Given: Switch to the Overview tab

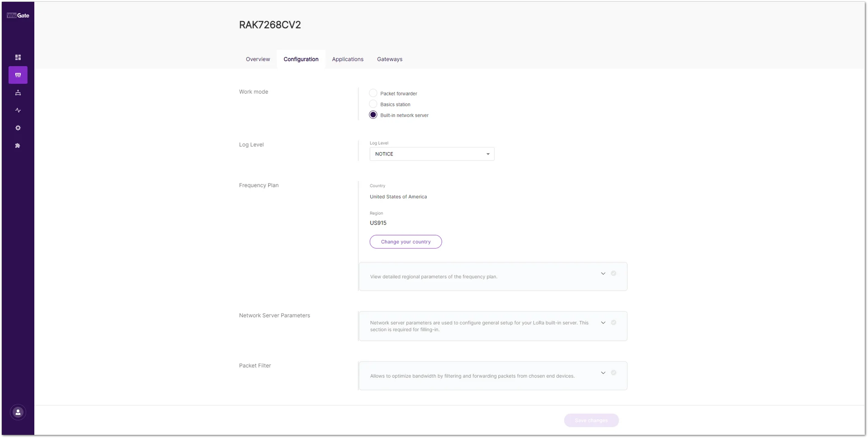Looking at the screenshot, I should [x=258, y=59].
